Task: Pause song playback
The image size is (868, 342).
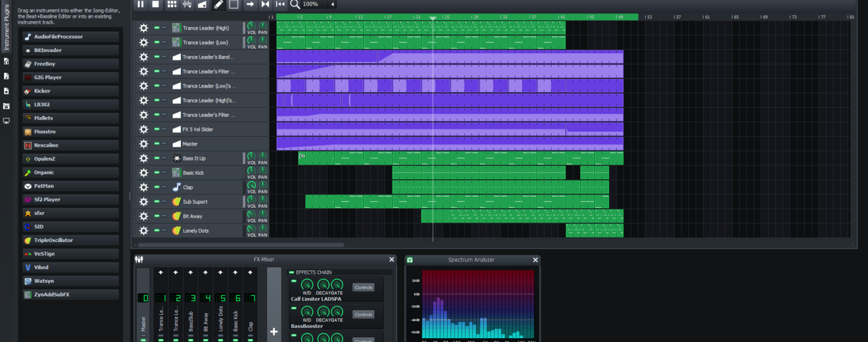Action: [141, 5]
